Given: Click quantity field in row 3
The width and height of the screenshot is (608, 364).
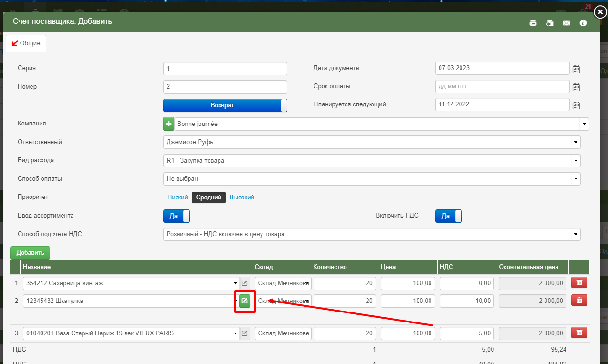Looking at the screenshot, I should (x=345, y=333).
